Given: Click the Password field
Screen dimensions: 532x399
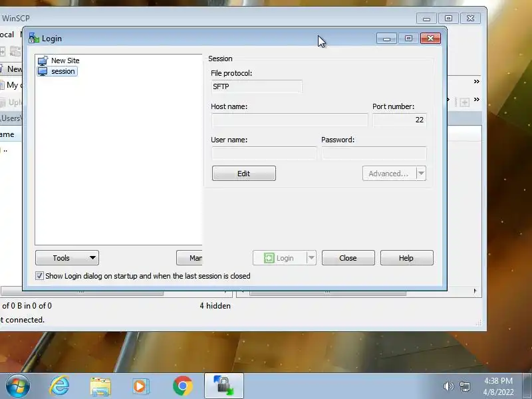Looking at the screenshot, I should [x=374, y=153].
